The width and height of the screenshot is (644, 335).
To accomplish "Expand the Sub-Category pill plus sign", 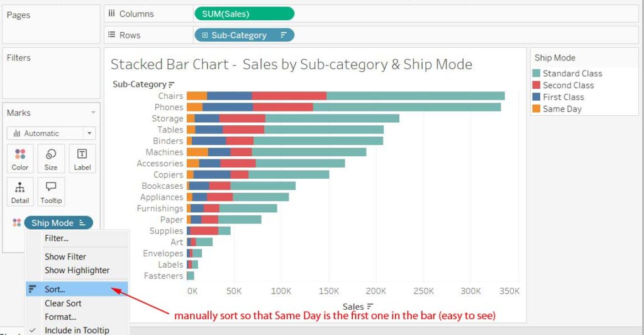I will (205, 35).
